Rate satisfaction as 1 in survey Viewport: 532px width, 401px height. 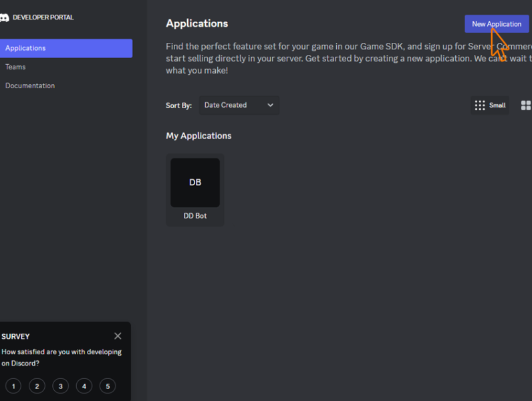tap(14, 386)
